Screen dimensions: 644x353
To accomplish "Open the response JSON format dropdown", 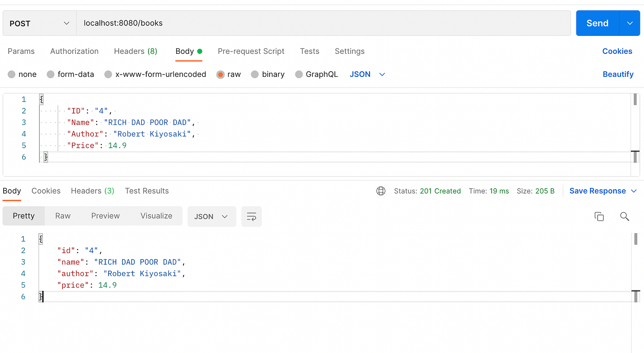I will point(212,216).
